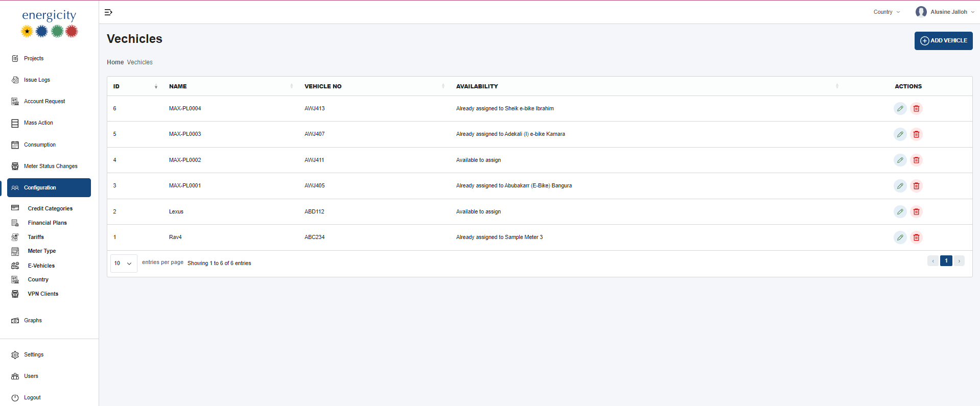Delete vehicle MAX-PL0001 with trash icon
Image resolution: width=980 pixels, height=406 pixels.
click(916, 186)
